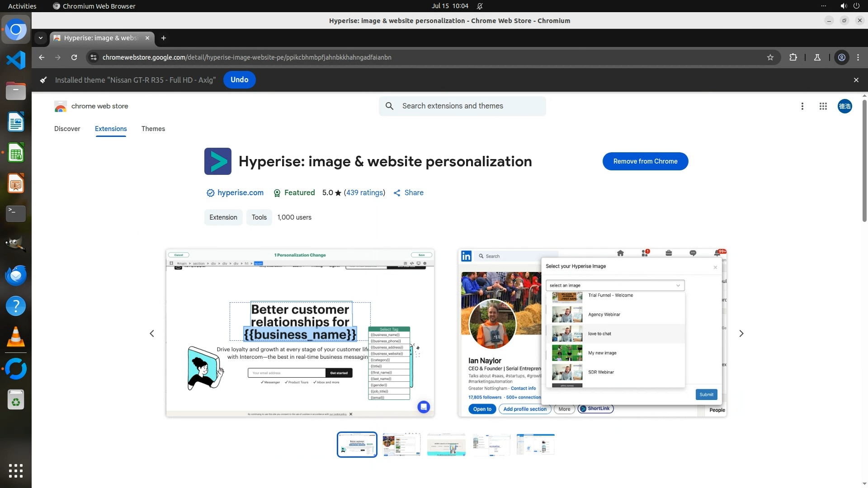Select the third screenshot thumbnail

446,445
